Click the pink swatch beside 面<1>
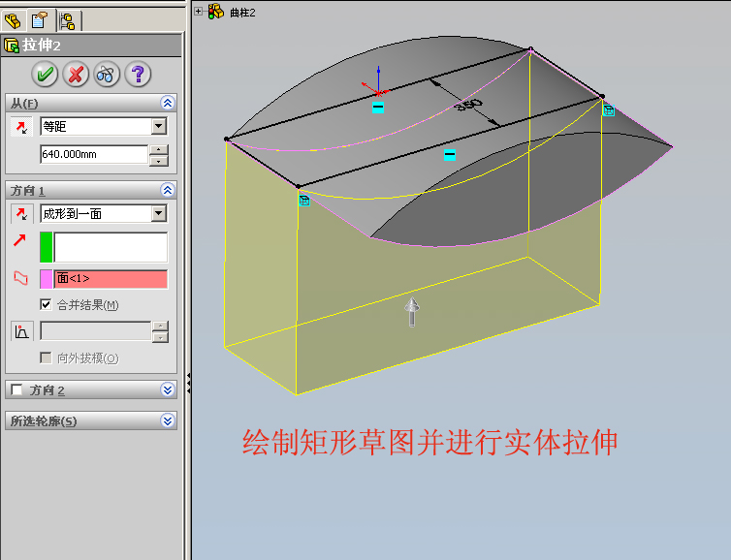Screen dimensions: 731x560 [x=47, y=279]
